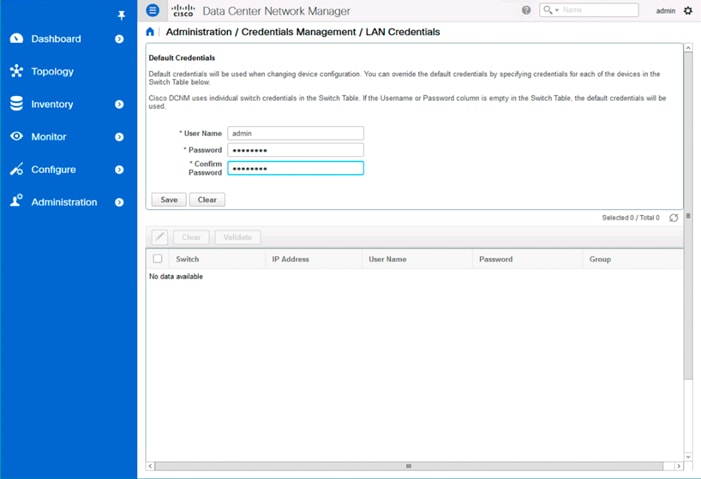Viewport: 701px width, 479px height.
Task: Open the Inventory menu item
Action: [52, 104]
